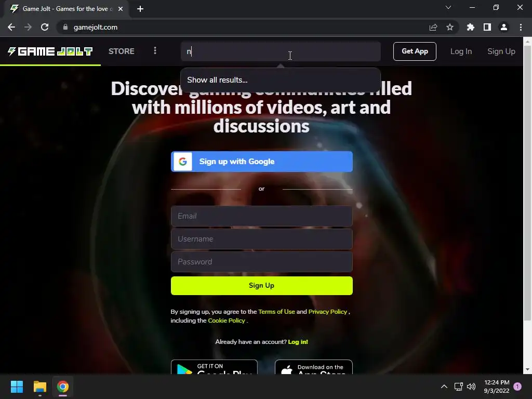Close the Game Jolt tab

point(121,9)
